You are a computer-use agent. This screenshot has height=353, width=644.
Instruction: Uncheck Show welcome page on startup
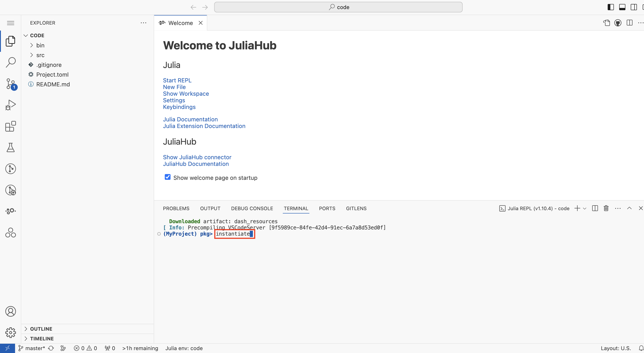[167, 177]
